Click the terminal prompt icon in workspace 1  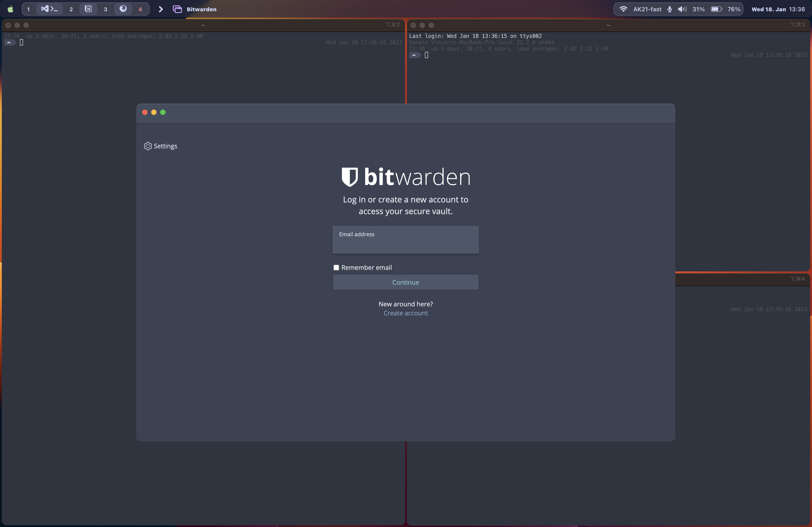pyautogui.click(x=54, y=9)
